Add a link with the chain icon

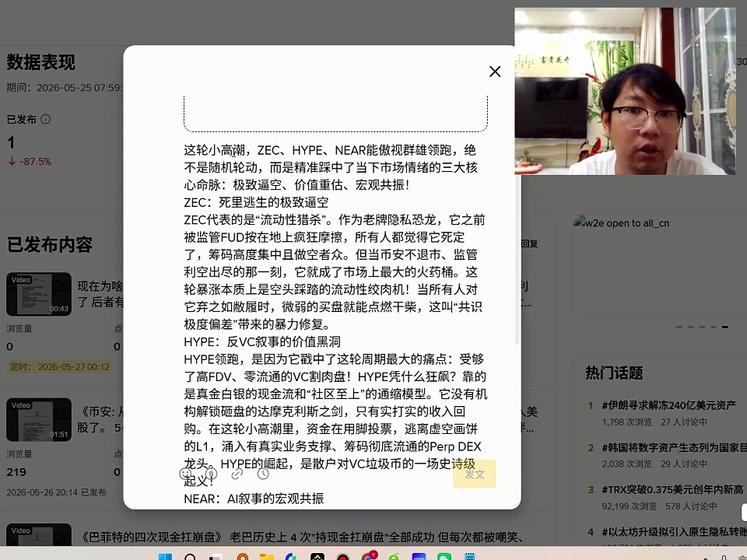pyautogui.click(x=237, y=474)
